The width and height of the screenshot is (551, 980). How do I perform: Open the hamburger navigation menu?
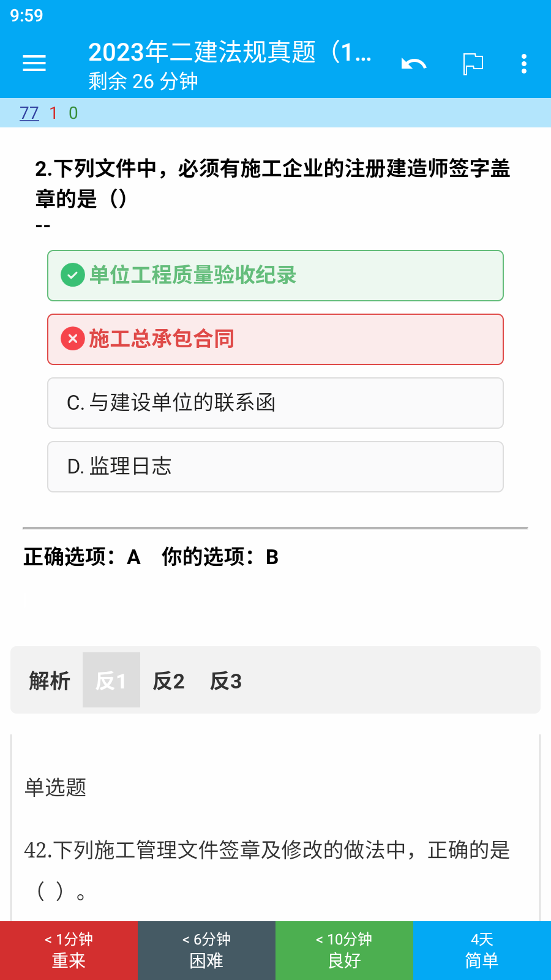pos(34,63)
